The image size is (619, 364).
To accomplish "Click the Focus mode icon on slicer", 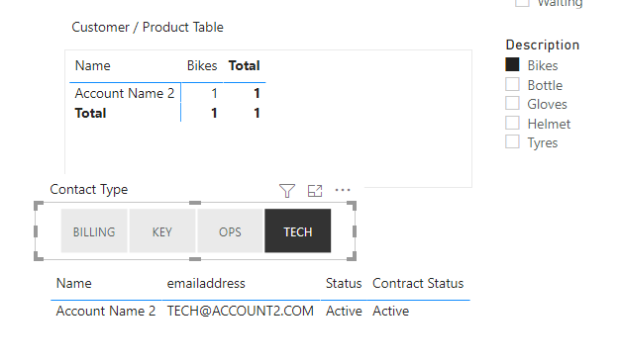I will coord(315,191).
